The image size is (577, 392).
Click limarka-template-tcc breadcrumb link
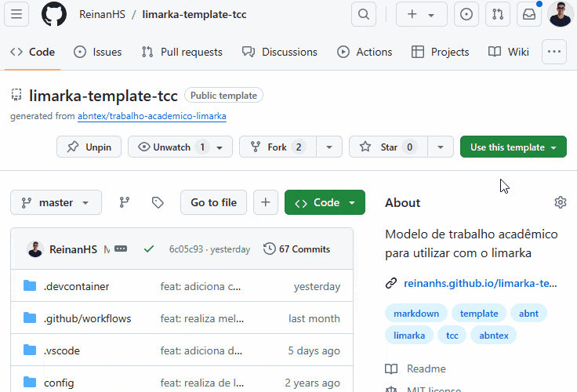[194, 14]
